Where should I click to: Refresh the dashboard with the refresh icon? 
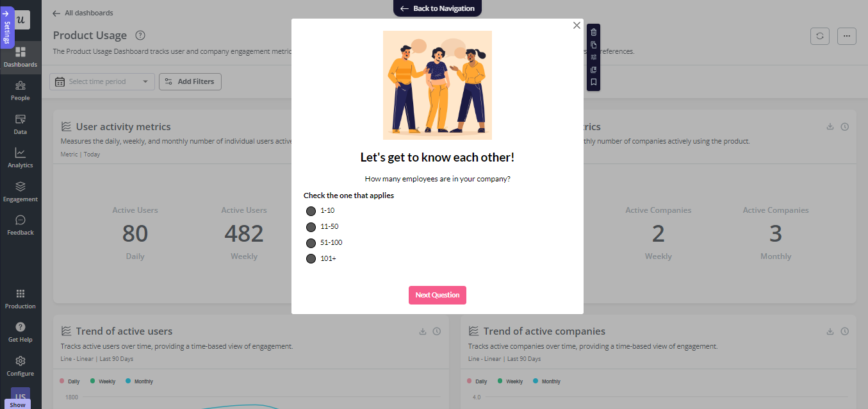tap(819, 36)
